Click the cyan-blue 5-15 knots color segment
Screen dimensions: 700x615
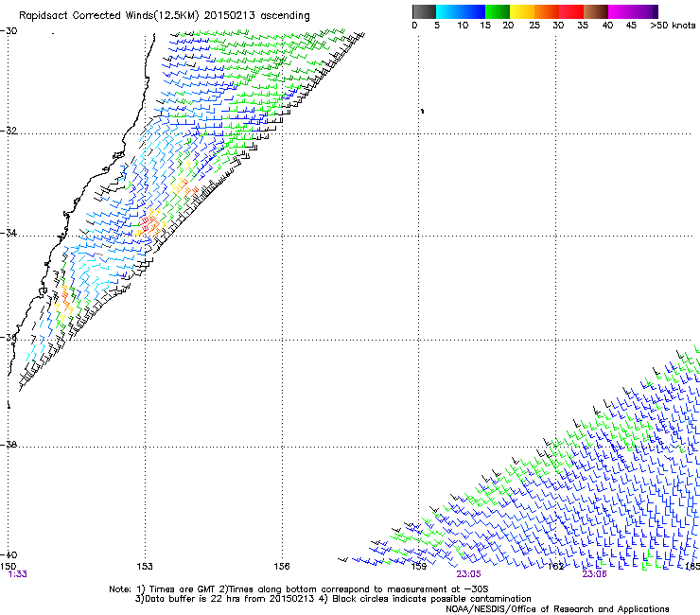tap(461, 11)
